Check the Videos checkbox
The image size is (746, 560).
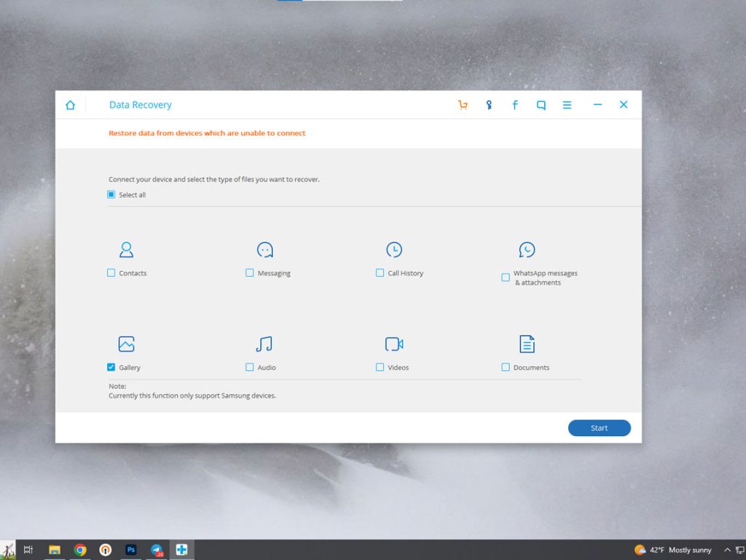[380, 367]
